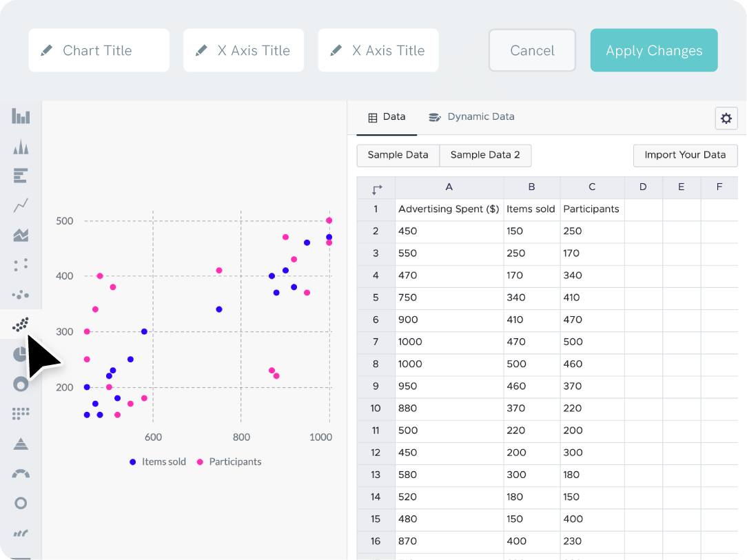The height and width of the screenshot is (560, 747).
Task: Select the area chart icon
Action: (21, 236)
